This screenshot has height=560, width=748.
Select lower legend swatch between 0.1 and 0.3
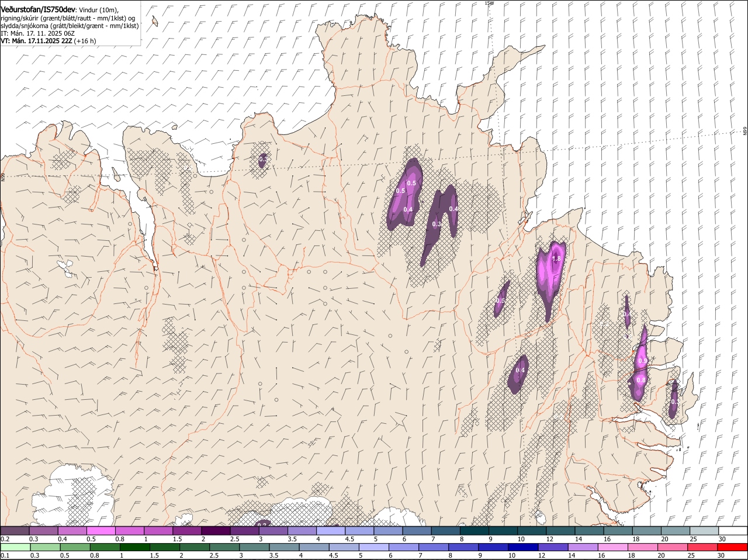[x=15, y=547]
